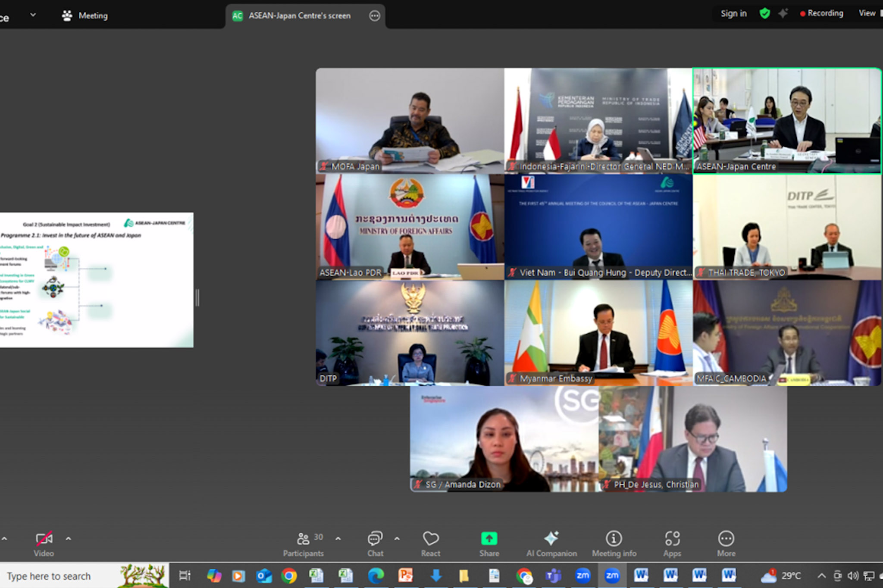Open Outlook from the taskbar
Viewport: 883px width, 588px height.
click(x=263, y=575)
